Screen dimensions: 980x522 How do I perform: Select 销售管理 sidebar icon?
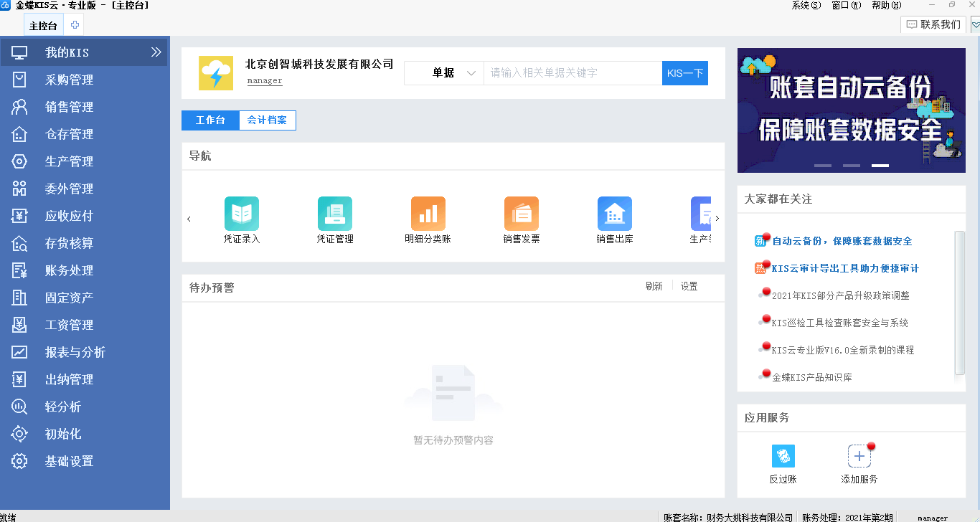19,107
